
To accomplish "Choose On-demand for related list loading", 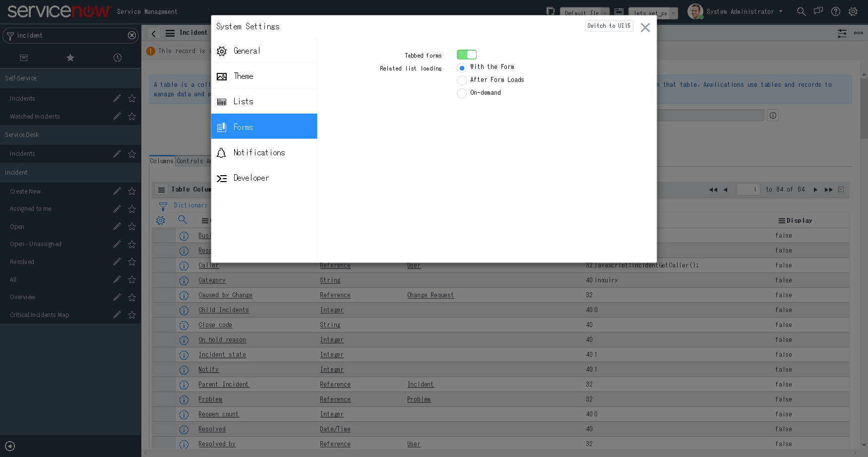I will [462, 93].
